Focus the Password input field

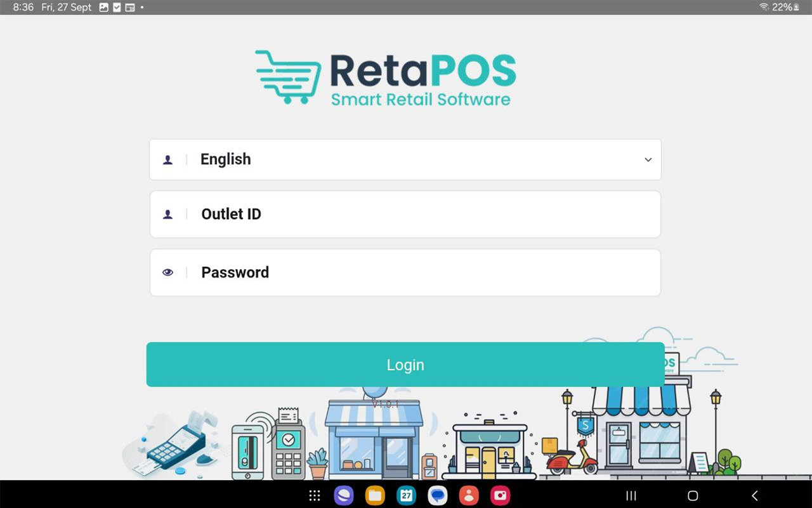coord(405,272)
